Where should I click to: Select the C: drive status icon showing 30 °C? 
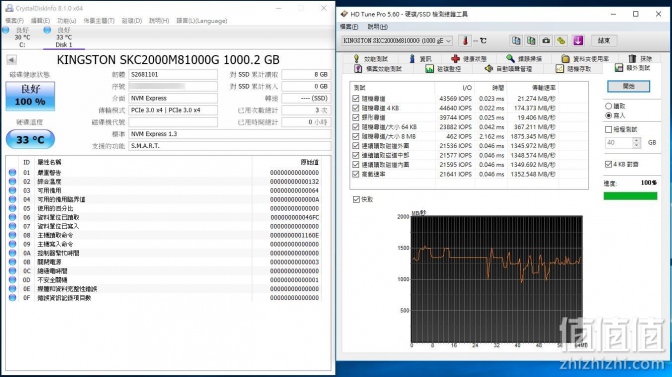click(x=5, y=30)
